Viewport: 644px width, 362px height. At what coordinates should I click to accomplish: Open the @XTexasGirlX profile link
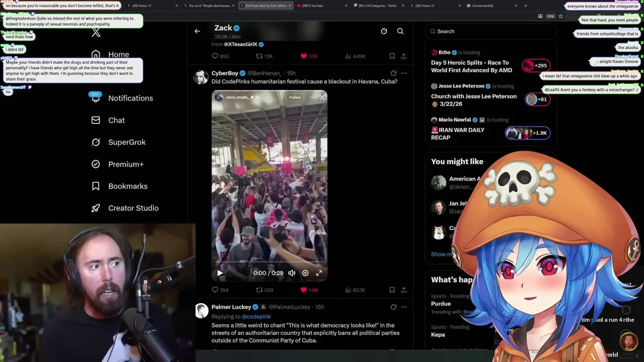coord(240,44)
